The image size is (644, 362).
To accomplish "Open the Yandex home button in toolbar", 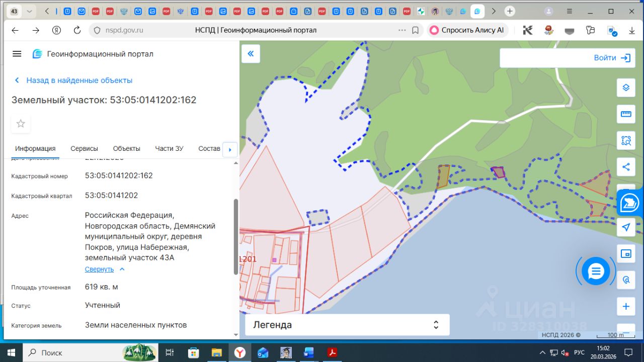I will 56,30.
